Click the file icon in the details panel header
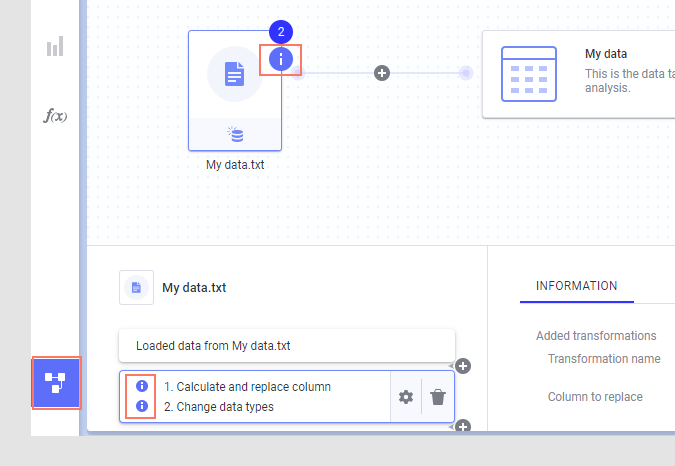Image resolution: width=675 pixels, height=466 pixels. (135, 287)
